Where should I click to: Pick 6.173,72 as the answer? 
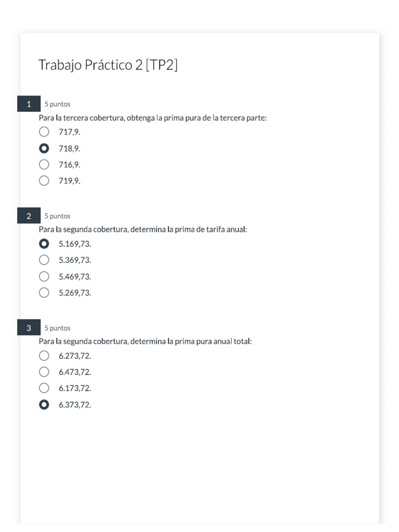tap(44, 388)
